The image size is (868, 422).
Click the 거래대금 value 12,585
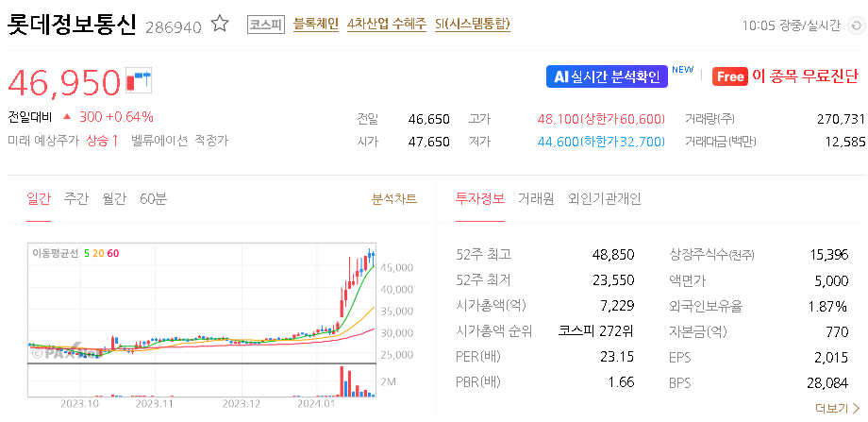click(844, 142)
